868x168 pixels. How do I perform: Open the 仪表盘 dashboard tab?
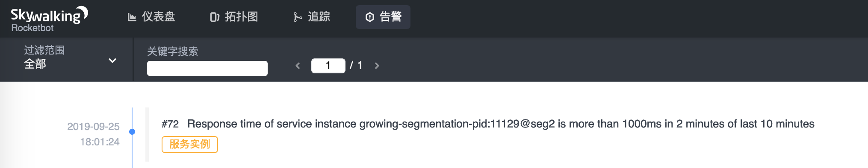point(152,17)
